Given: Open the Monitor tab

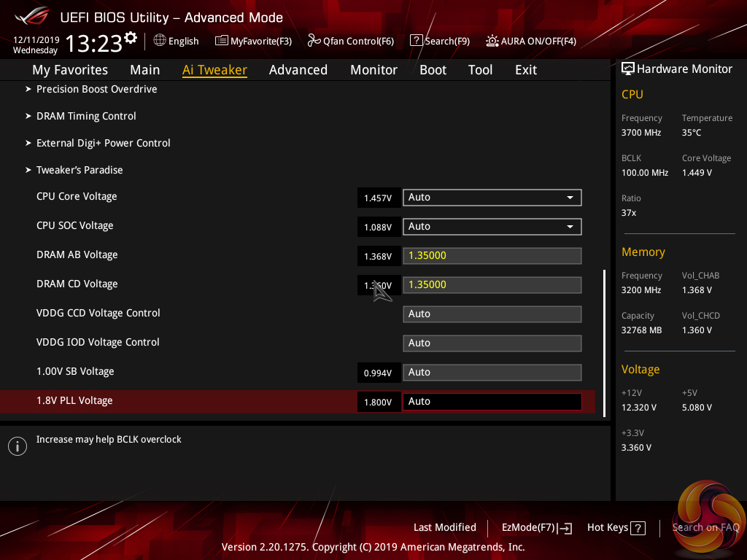Looking at the screenshot, I should (x=373, y=70).
